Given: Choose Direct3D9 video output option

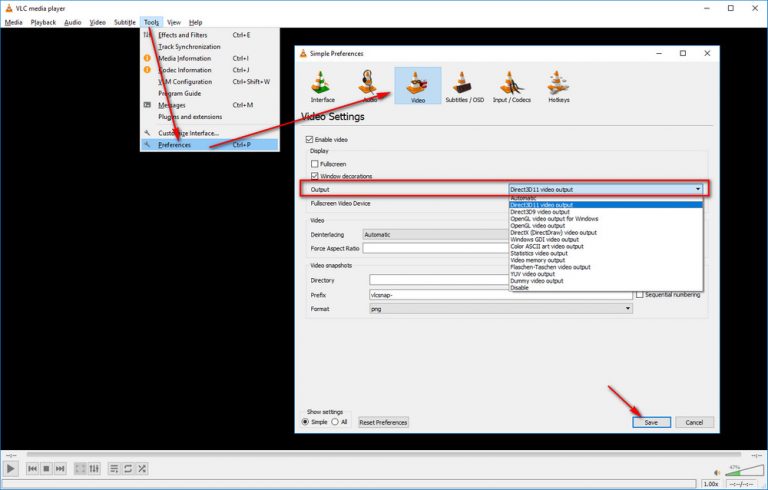Looking at the screenshot, I should (x=606, y=212).
